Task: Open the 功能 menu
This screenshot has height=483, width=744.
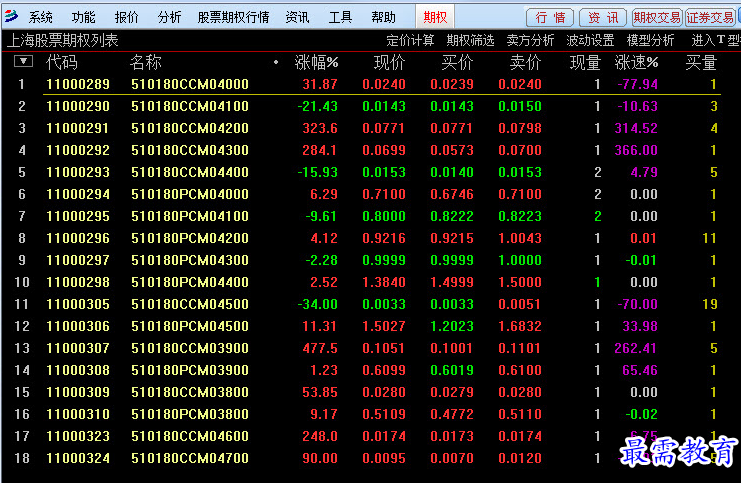Action: pyautogui.click(x=84, y=18)
